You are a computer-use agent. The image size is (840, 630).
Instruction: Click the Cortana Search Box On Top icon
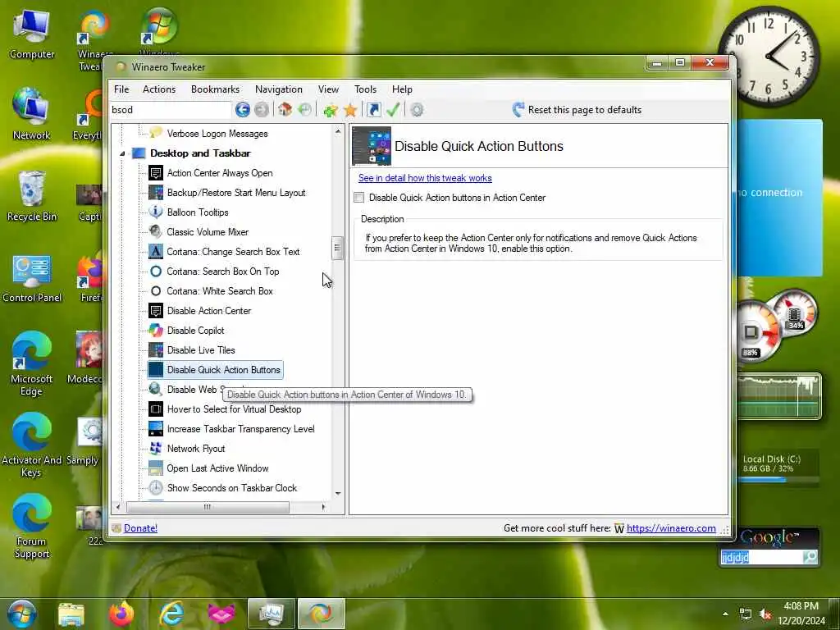tap(156, 272)
